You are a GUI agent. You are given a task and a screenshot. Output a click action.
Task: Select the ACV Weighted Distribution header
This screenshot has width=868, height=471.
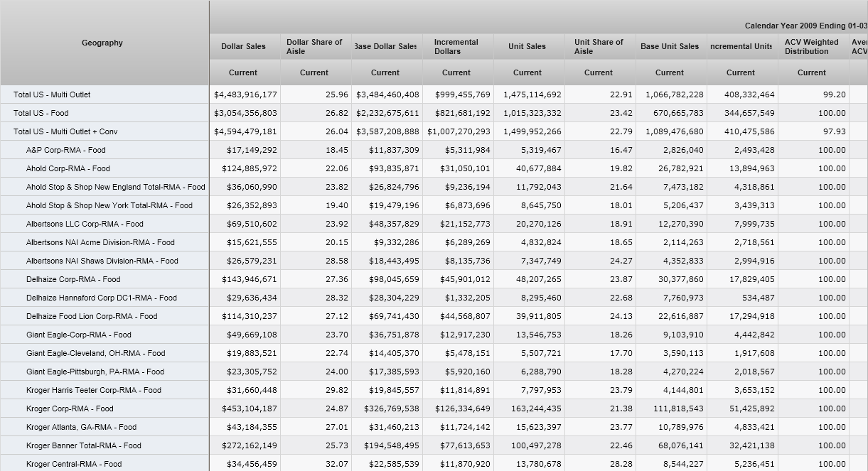click(811, 47)
